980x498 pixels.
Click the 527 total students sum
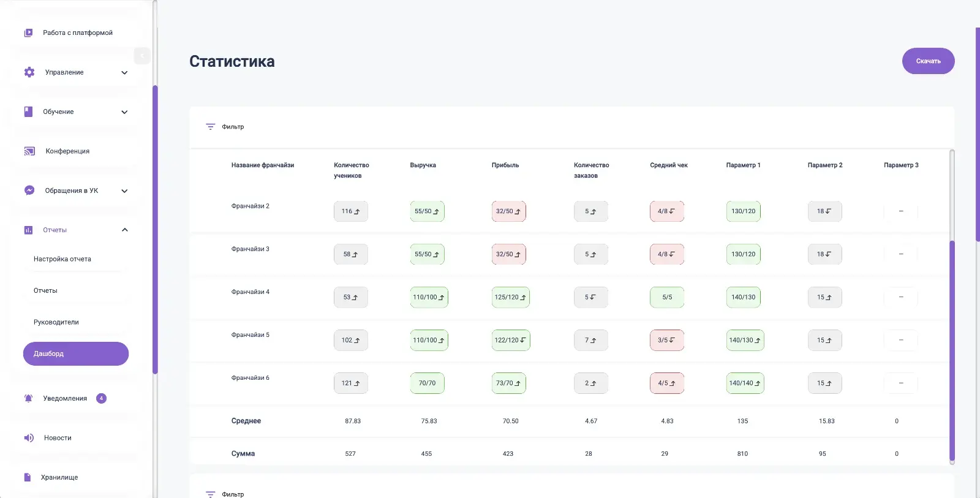[x=350, y=454]
